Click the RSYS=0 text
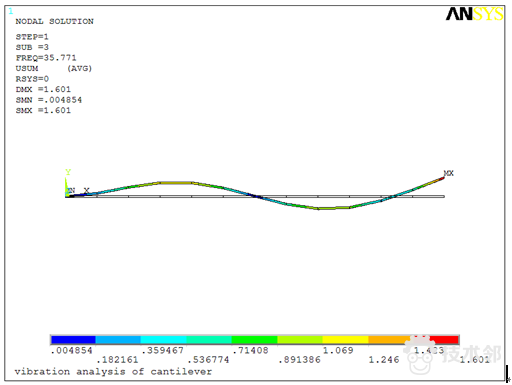 tap(32, 79)
